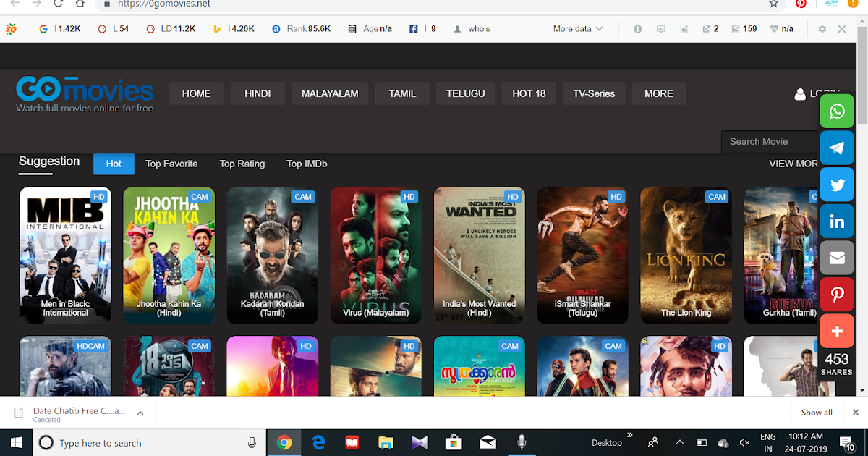
Task: Share page by email envelope icon
Action: click(837, 258)
